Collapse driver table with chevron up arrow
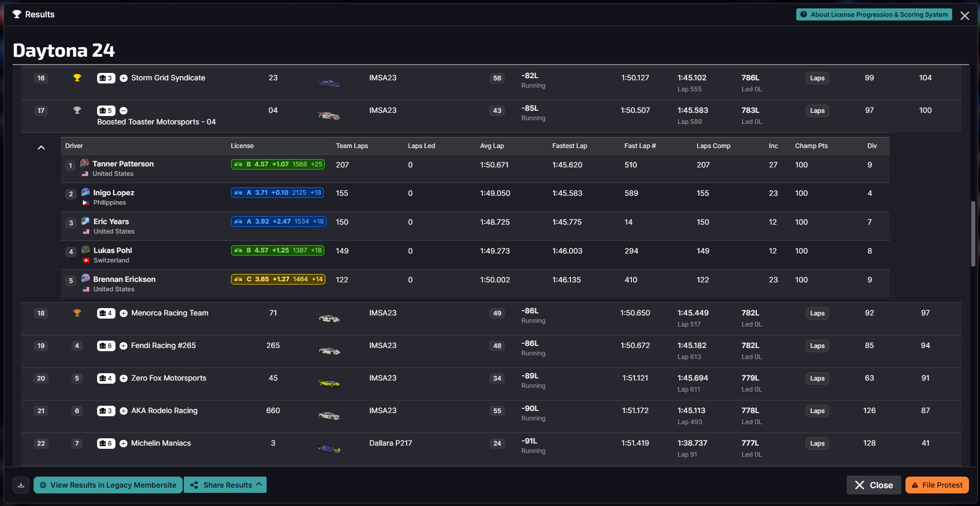Image resolution: width=980 pixels, height=506 pixels. point(41,147)
